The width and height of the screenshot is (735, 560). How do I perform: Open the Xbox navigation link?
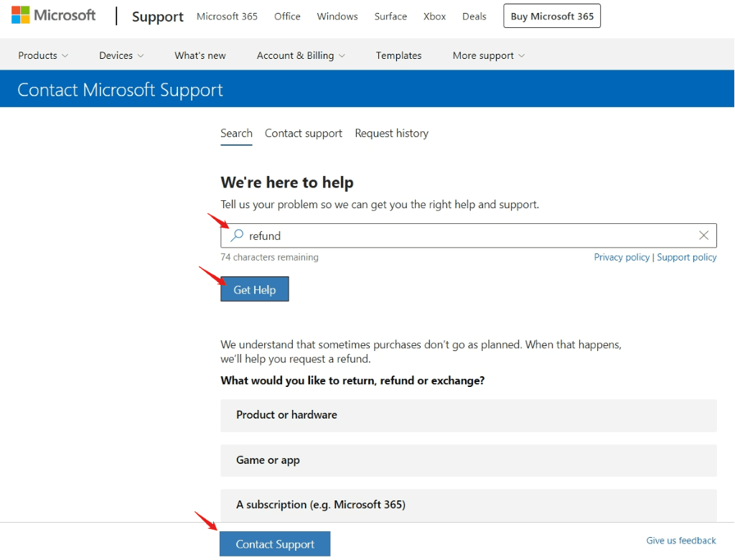[x=434, y=17]
